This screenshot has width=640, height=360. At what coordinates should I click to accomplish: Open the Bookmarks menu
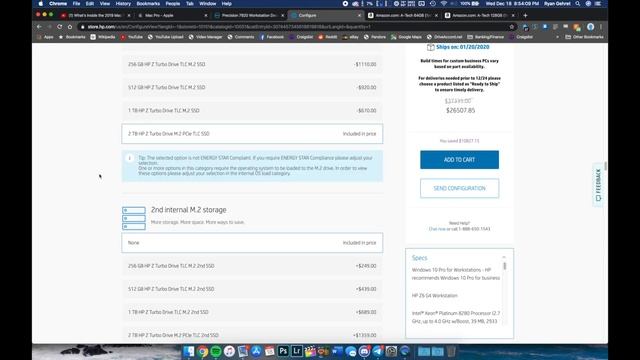point(148,3)
